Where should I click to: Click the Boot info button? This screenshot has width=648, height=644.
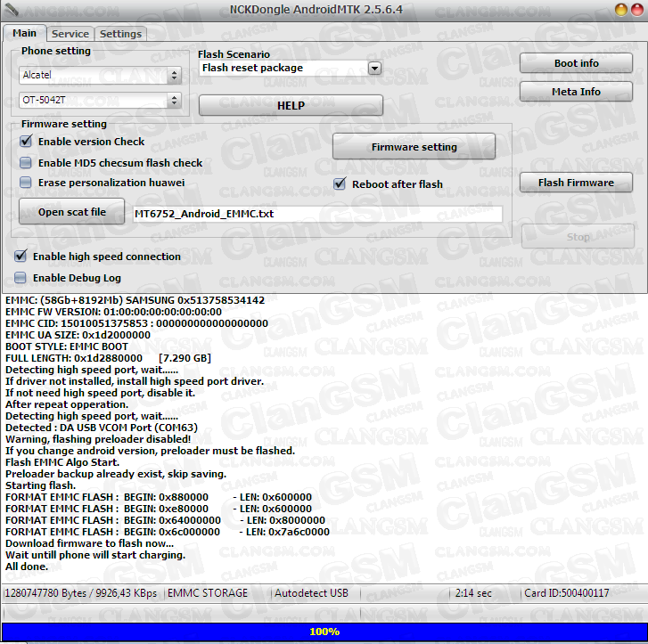[576, 63]
